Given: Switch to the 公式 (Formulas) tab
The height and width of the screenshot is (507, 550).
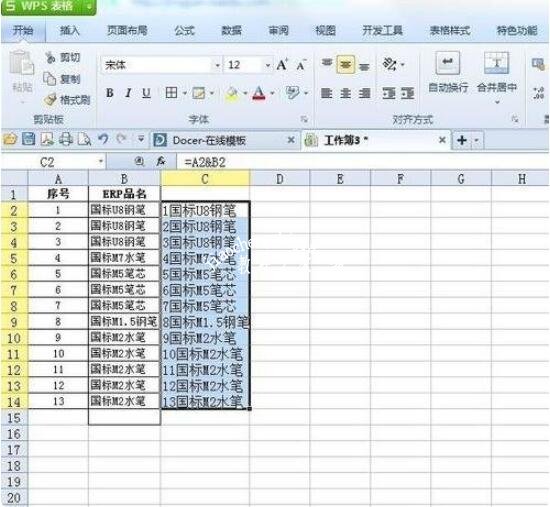Looking at the screenshot, I should pos(185,31).
